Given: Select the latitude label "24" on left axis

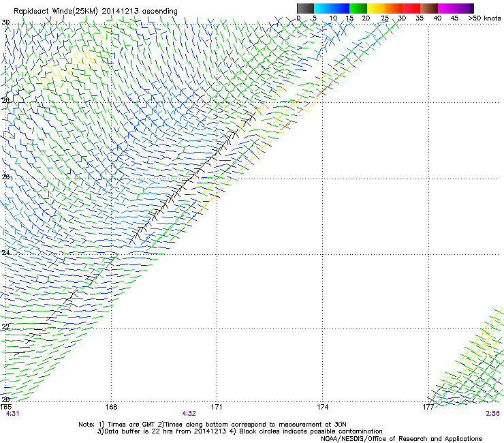Looking at the screenshot, I should click(x=5, y=253).
